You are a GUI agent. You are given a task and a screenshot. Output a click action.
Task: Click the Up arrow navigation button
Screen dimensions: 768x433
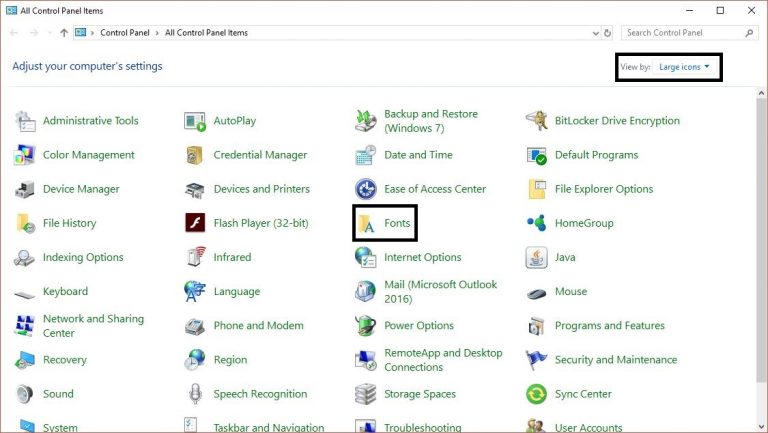(x=64, y=33)
